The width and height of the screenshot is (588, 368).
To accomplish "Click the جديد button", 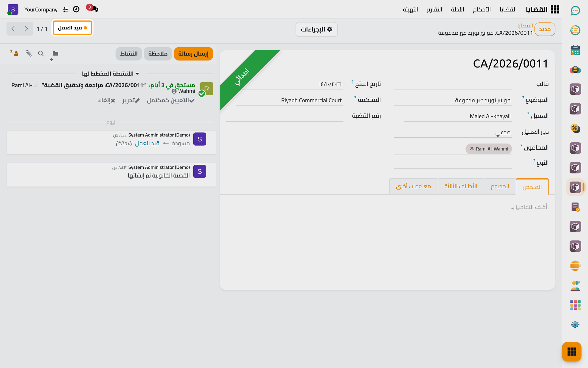I will click(545, 29).
